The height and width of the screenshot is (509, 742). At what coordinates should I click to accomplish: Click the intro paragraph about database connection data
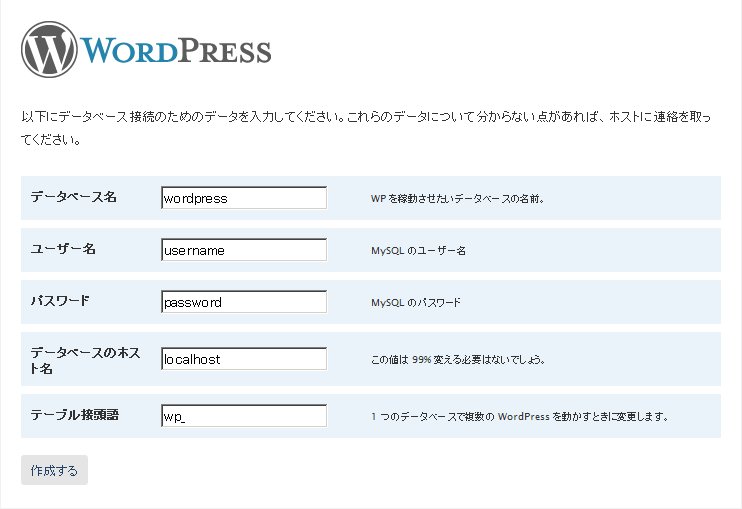[x=366, y=128]
